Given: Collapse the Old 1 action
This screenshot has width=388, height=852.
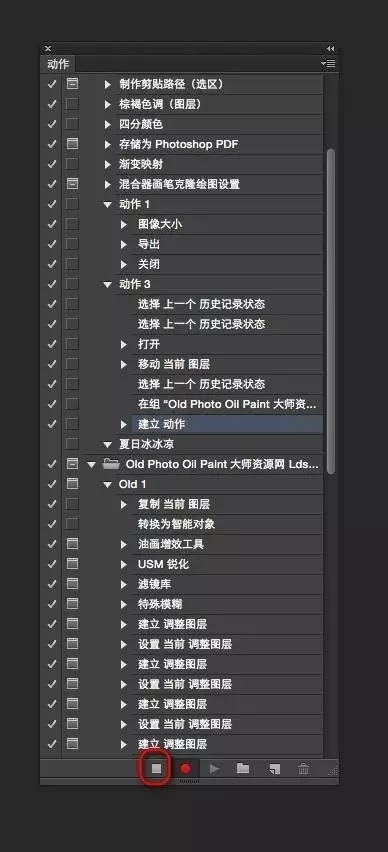Looking at the screenshot, I should point(108,484).
